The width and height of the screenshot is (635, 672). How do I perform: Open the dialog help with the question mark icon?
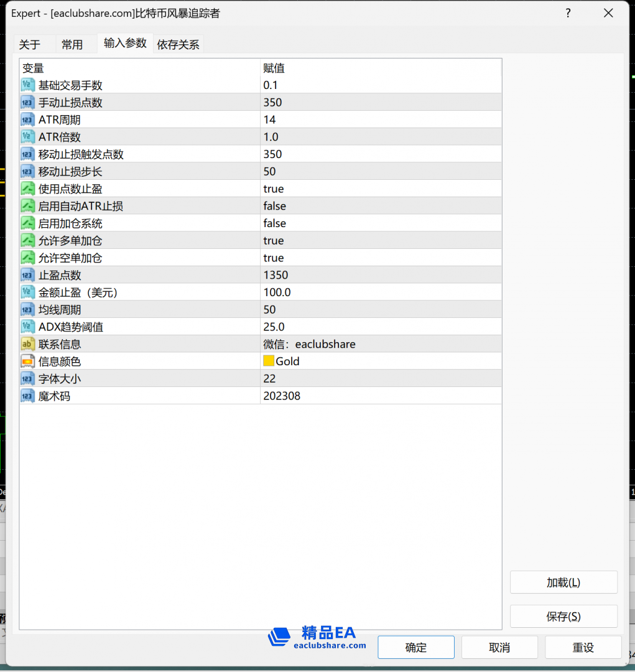(568, 13)
